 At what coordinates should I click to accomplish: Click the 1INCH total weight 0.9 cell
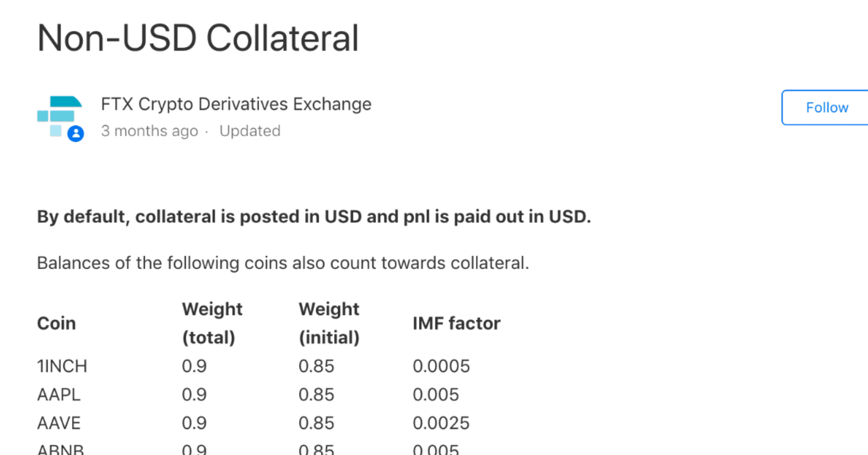coord(194,366)
